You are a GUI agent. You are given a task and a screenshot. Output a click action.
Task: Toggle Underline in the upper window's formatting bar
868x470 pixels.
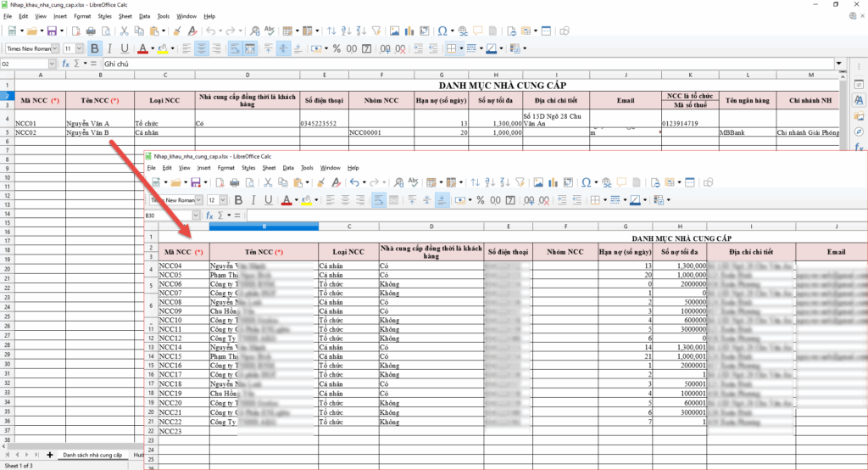click(x=125, y=48)
